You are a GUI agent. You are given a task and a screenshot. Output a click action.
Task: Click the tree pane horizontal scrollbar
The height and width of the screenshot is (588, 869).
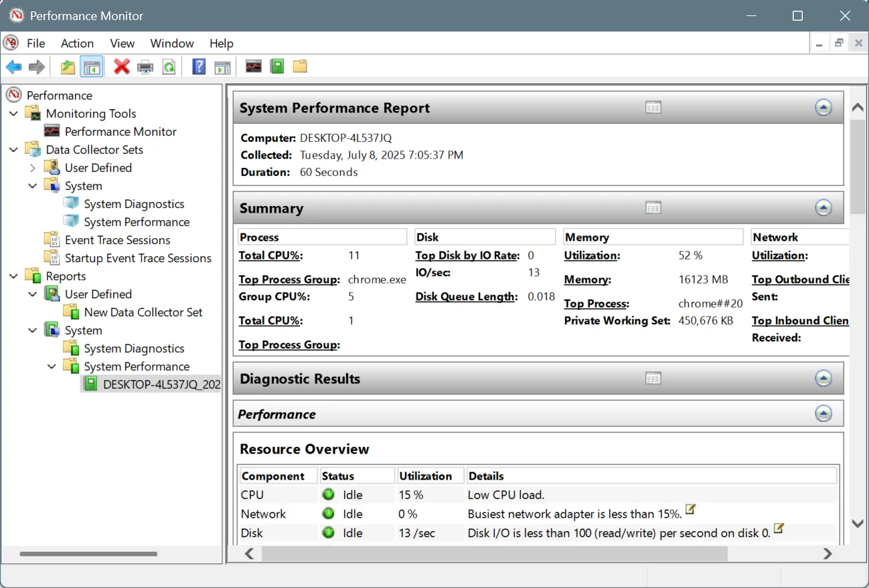tap(88, 554)
